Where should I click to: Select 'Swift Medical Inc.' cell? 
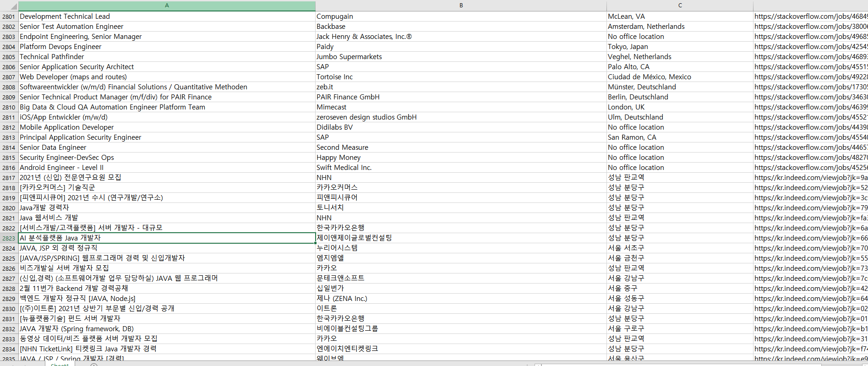click(x=461, y=168)
